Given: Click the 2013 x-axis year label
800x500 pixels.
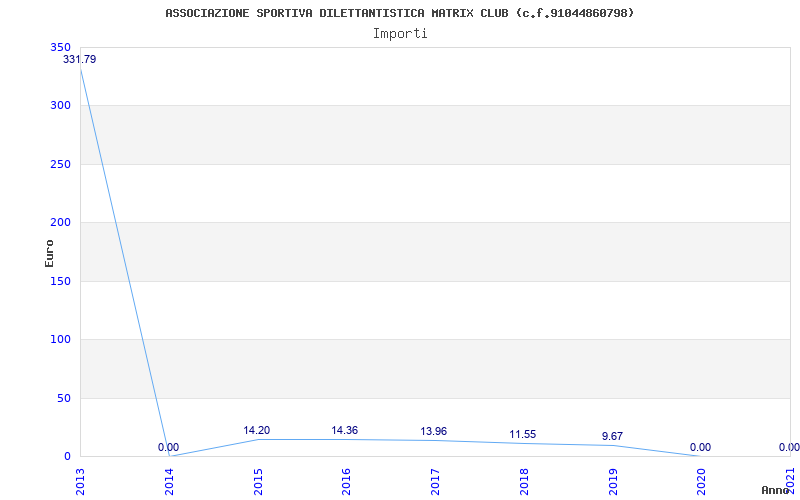Looking at the screenshot, I should click(x=80, y=482).
